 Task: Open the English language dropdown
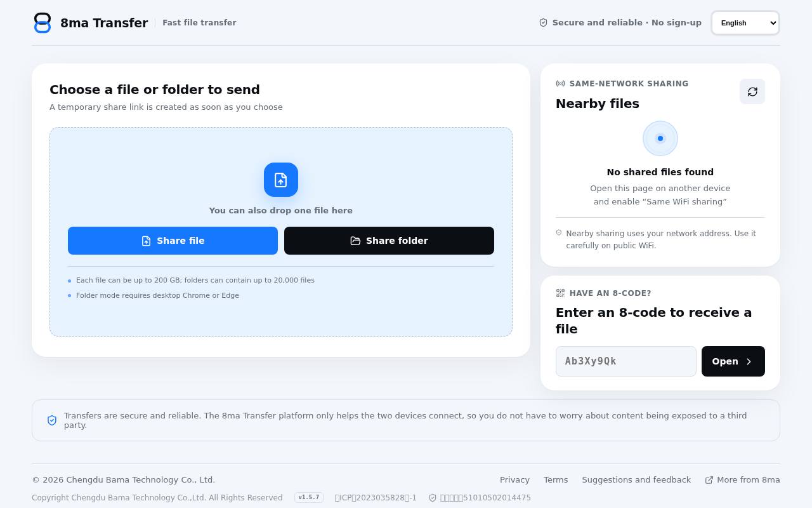coord(745,23)
